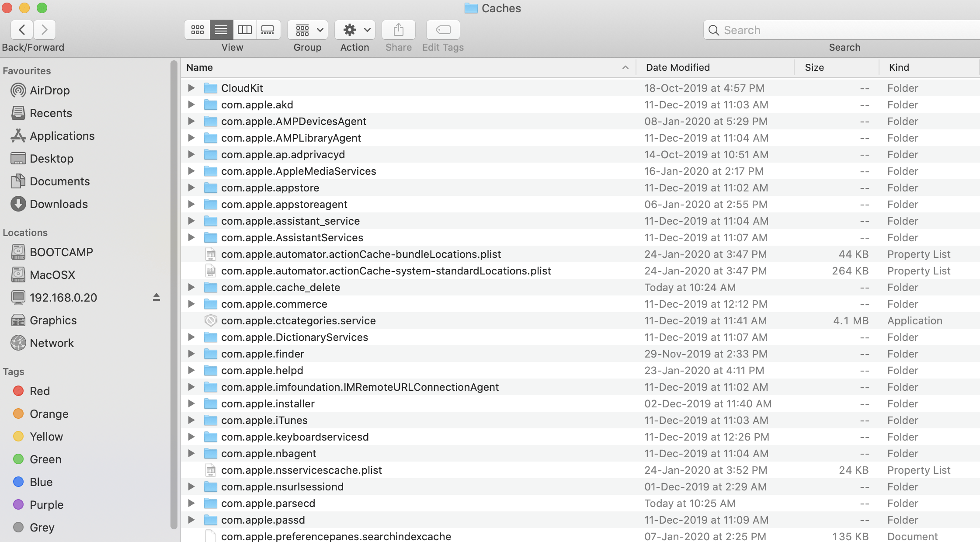
Task: Select the com.apple.helpd folder row
Action: click(x=580, y=370)
